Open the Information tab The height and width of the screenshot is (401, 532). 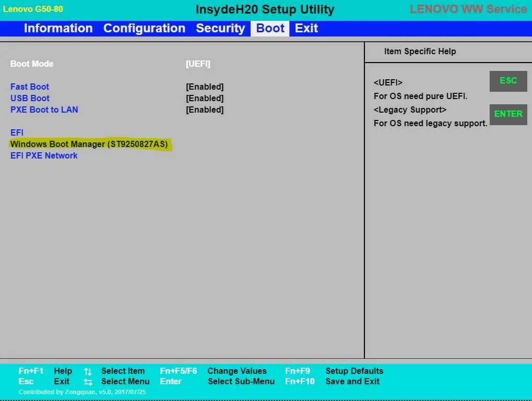pos(58,28)
